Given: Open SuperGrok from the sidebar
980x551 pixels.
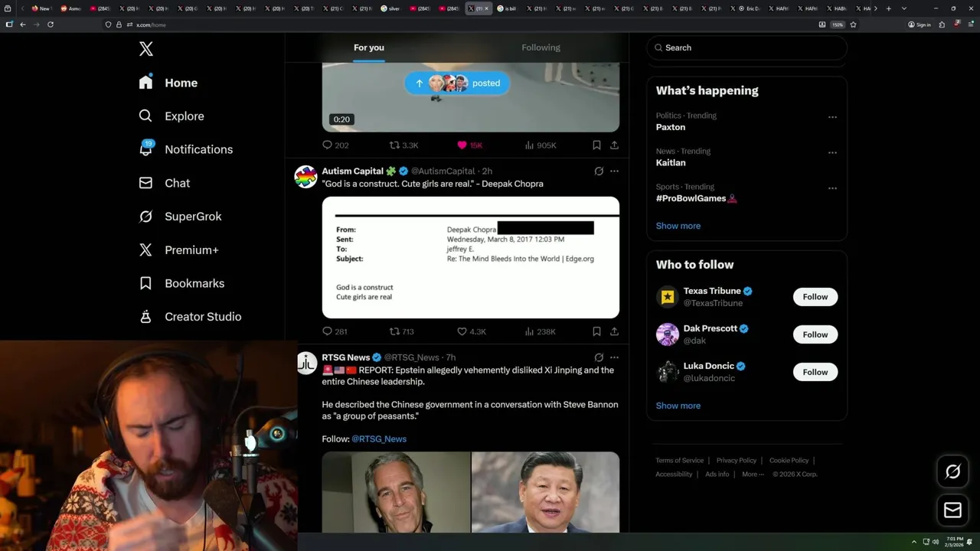Looking at the screenshot, I should [x=181, y=217].
